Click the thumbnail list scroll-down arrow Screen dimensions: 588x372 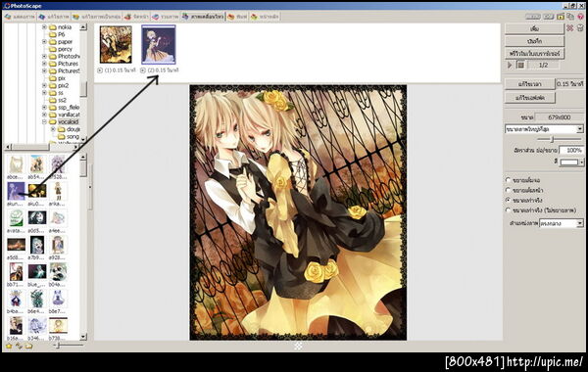pyautogui.click(x=83, y=337)
